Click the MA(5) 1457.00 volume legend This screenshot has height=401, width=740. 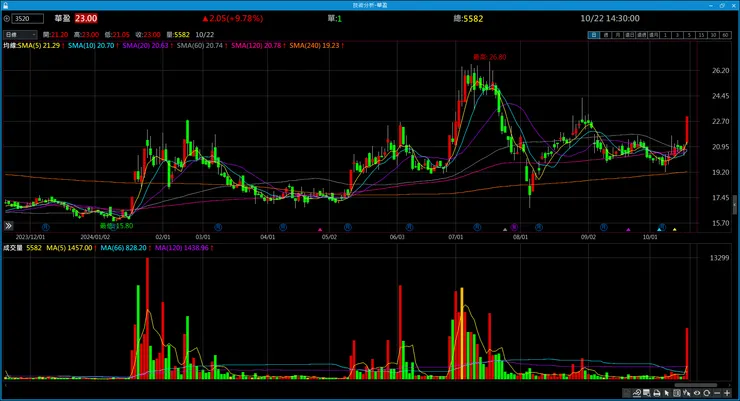(x=69, y=248)
